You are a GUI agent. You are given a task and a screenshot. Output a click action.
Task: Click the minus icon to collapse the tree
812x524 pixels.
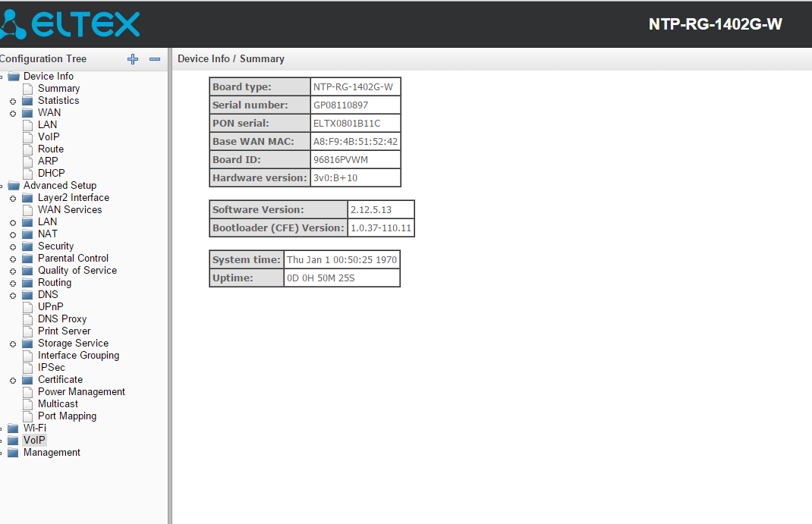click(x=155, y=59)
